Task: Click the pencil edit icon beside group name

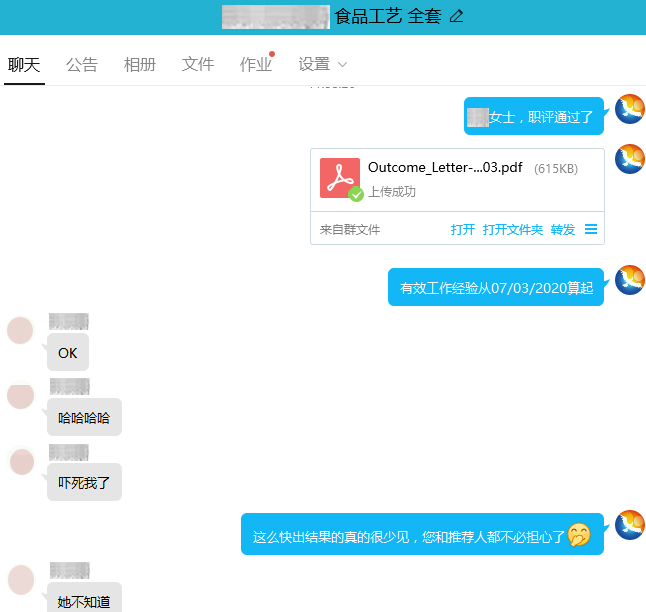Action: (457, 16)
